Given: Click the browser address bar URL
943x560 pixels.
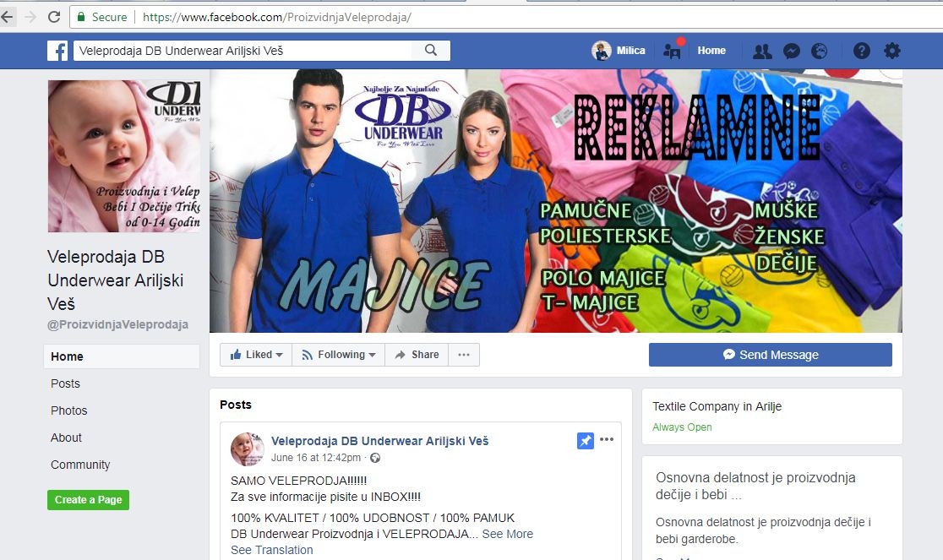Looking at the screenshot, I should 276,17.
